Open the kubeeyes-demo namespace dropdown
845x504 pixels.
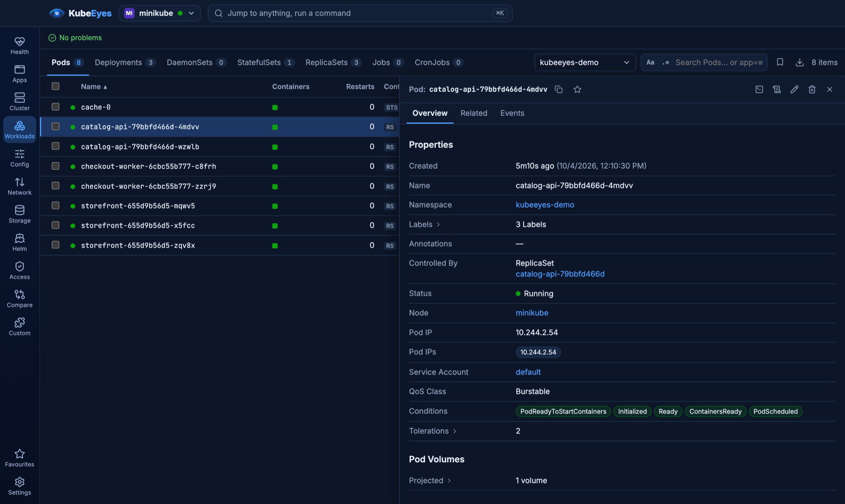point(585,62)
